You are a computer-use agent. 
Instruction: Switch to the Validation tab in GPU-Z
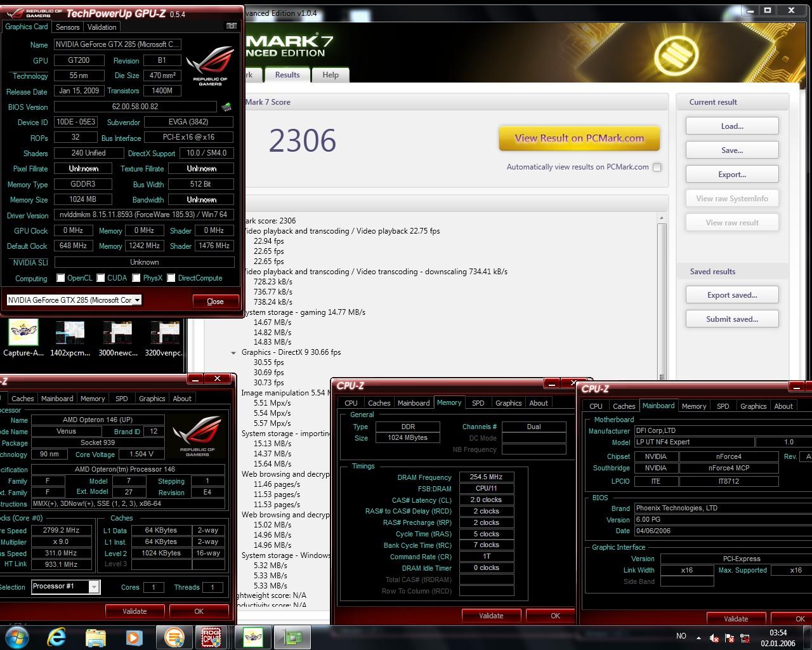[x=102, y=27]
